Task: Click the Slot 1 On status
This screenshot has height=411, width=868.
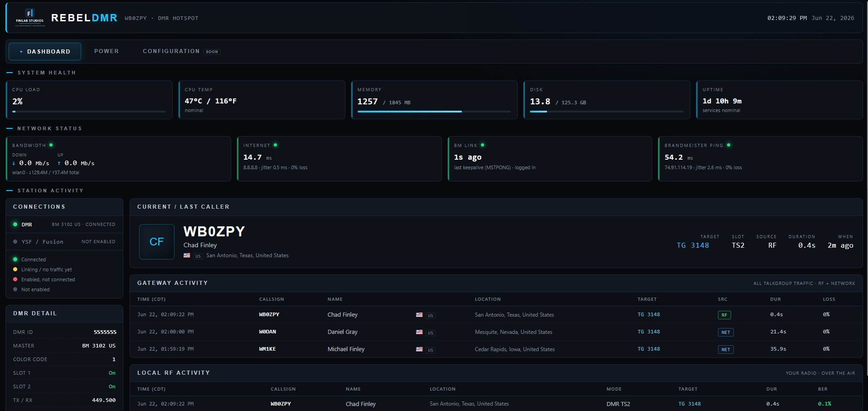Action: (112, 373)
